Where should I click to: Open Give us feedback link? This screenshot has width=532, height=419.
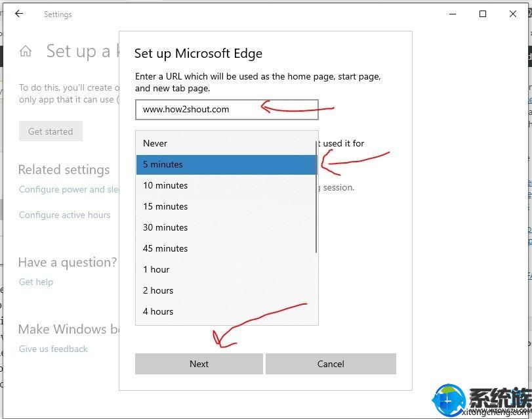coord(53,349)
